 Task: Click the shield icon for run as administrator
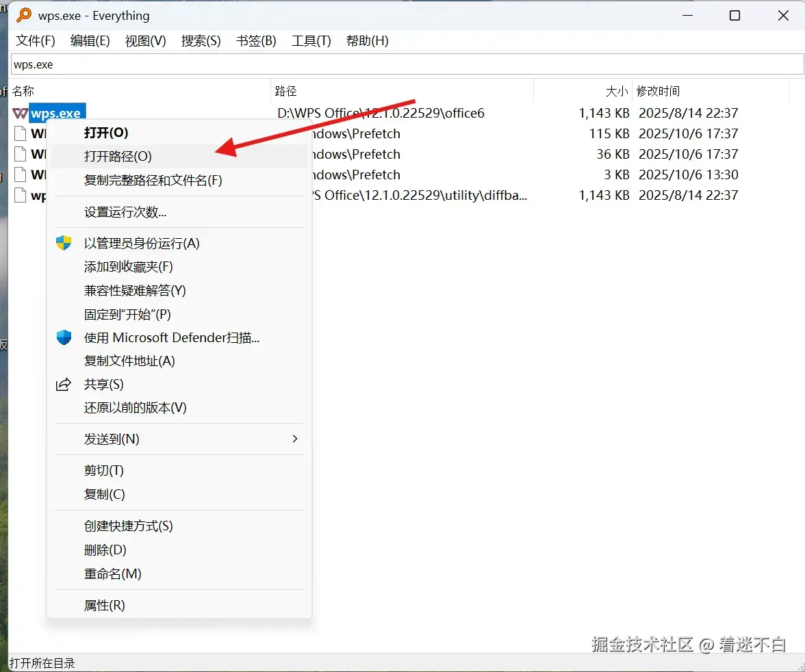coord(64,243)
